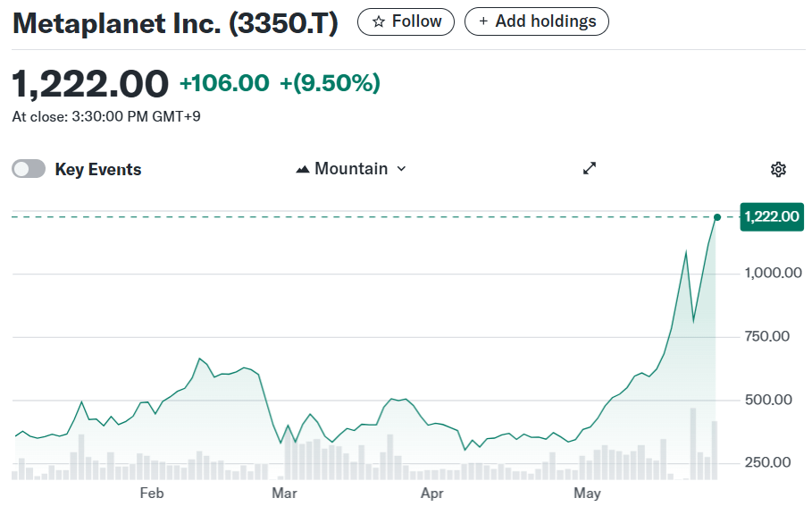Viewport: 812px width, 515px height.
Task: Open chart settings gear
Action: point(778,170)
